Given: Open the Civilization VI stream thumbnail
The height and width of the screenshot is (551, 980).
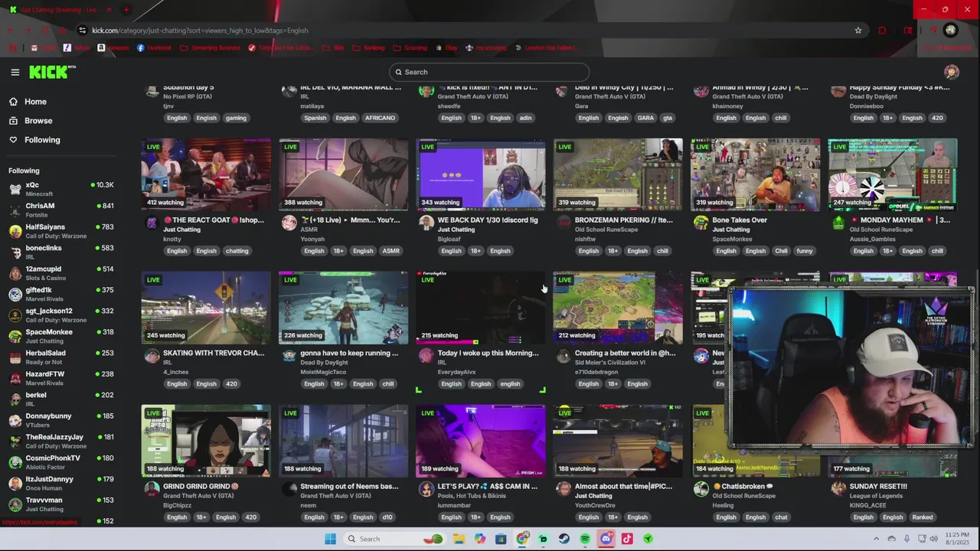Looking at the screenshot, I should pyautogui.click(x=618, y=308).
